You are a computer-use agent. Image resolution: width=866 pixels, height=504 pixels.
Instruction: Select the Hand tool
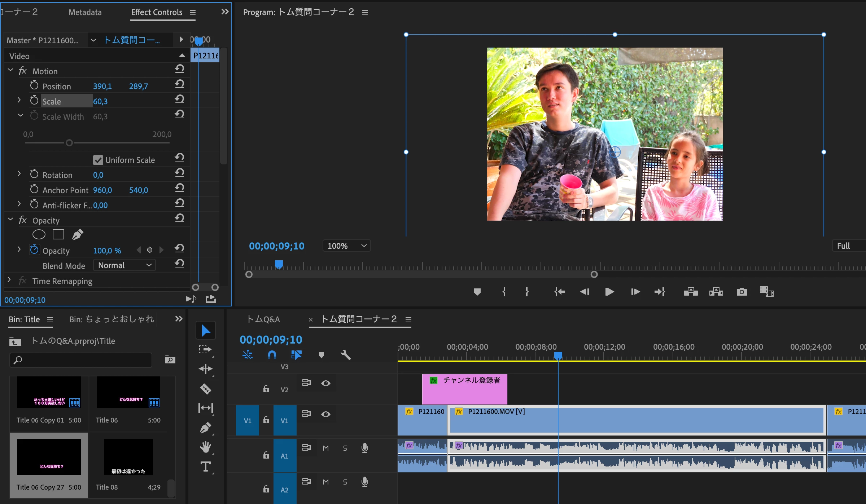(205, 447)
